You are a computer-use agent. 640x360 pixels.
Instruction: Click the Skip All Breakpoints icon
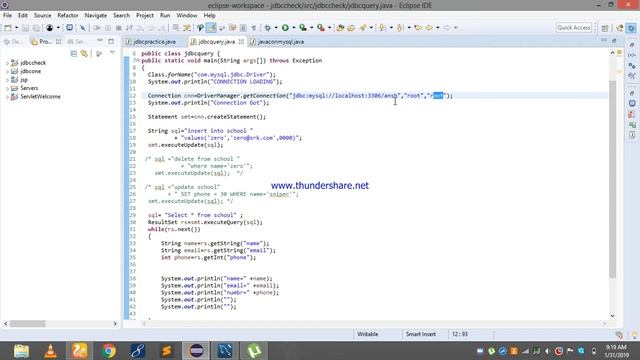82,28
